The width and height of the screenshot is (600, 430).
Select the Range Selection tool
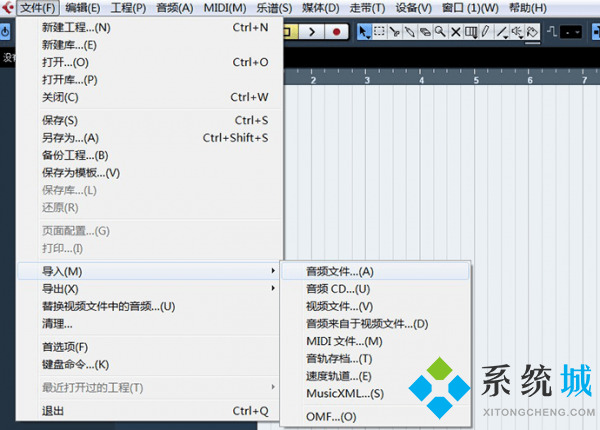380,31
